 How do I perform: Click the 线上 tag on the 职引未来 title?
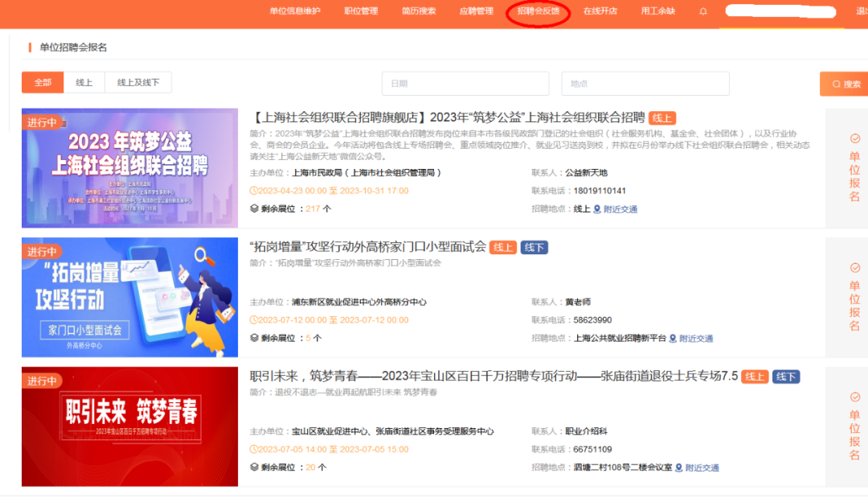click(755, 376)
